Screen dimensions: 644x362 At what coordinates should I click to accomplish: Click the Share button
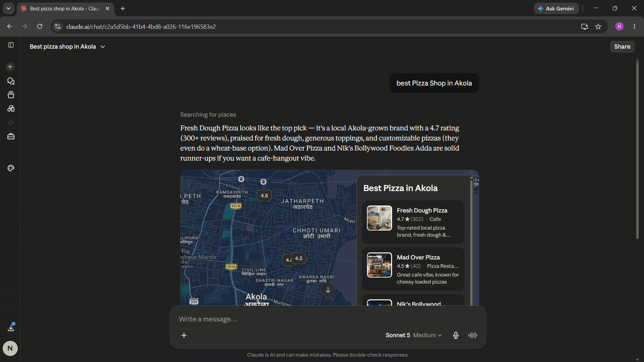click(x=622, y=47)
